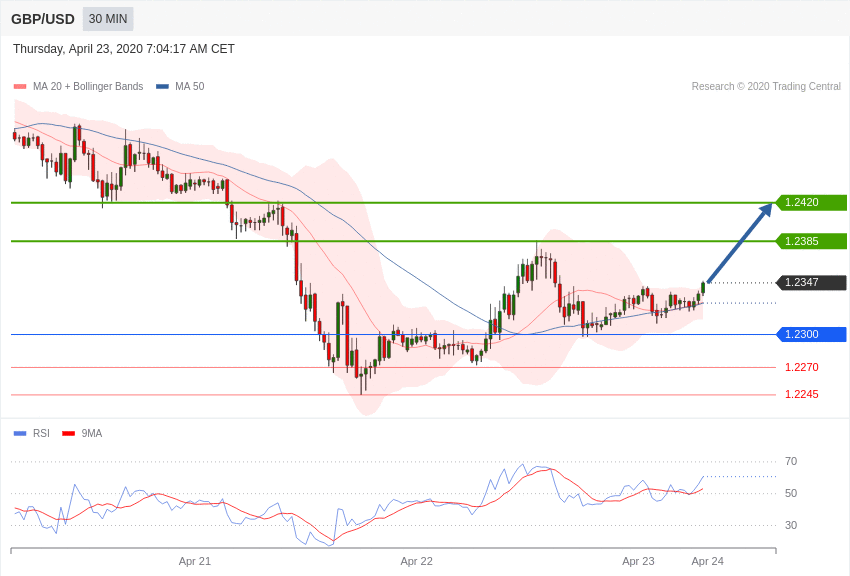Click the 1.2270 support level label

801,367
